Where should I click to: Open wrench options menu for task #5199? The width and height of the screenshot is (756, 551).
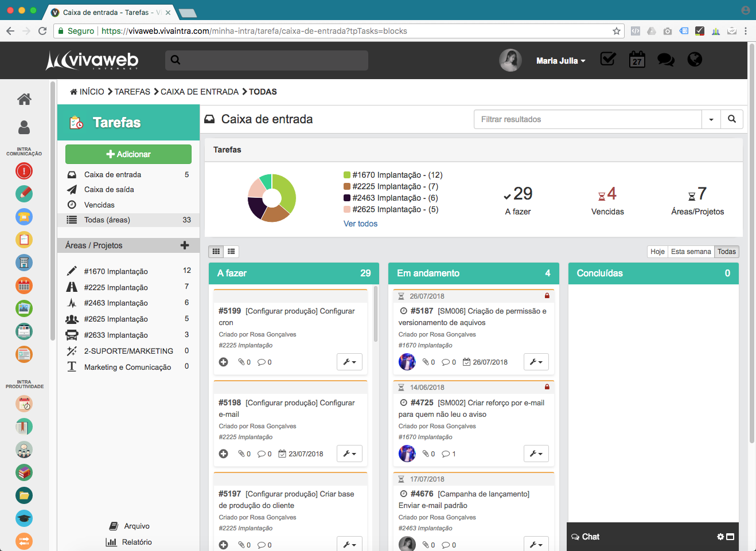[x=349, y=362]
